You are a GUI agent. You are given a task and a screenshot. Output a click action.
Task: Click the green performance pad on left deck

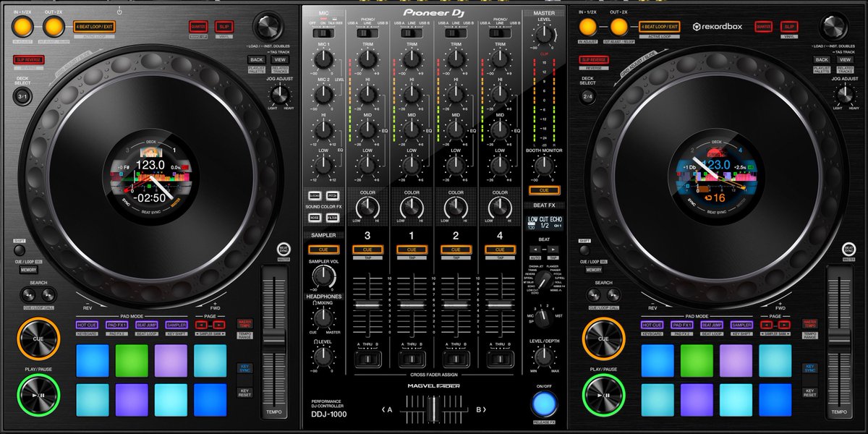click(x=132, y=359)
